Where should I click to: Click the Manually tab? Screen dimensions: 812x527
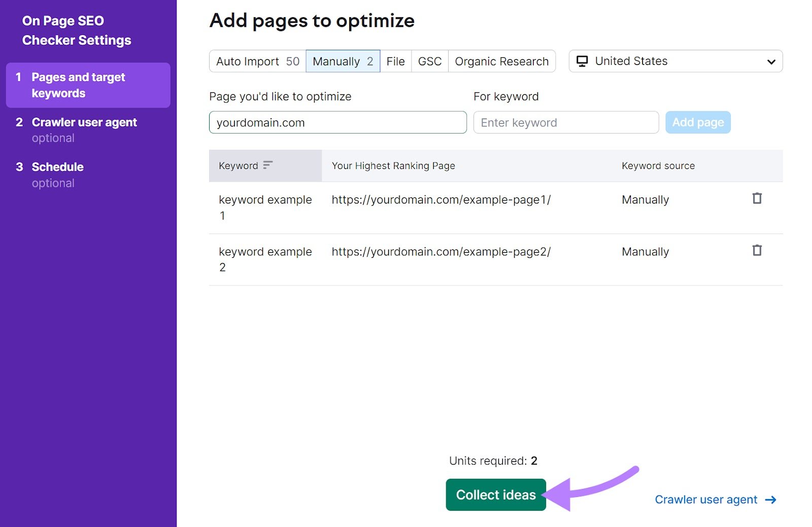coord(343,61)
